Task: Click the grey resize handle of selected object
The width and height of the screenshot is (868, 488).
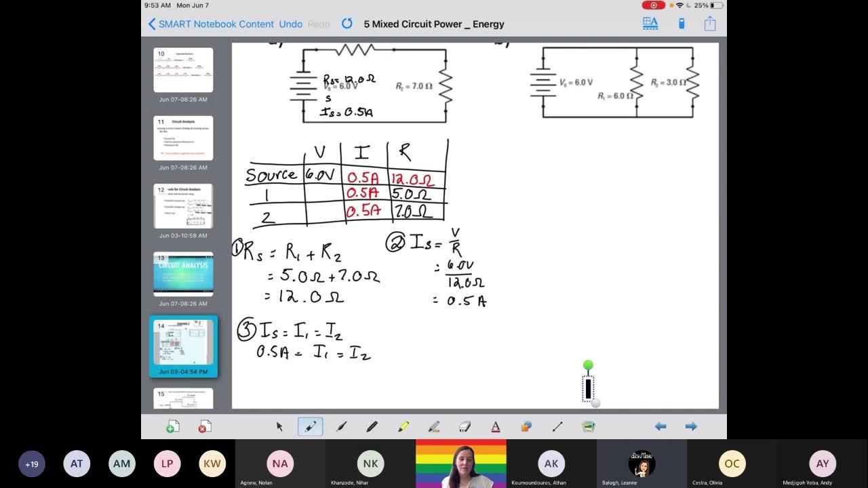Action: pos(595,403)
